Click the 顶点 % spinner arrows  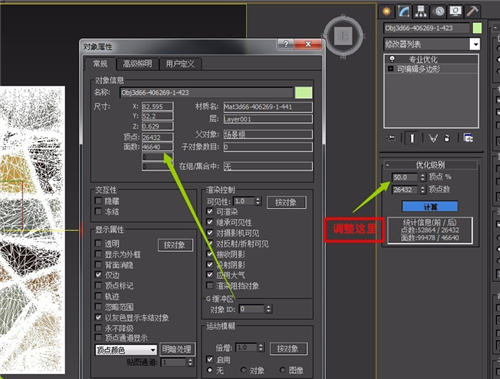(422, 177)
